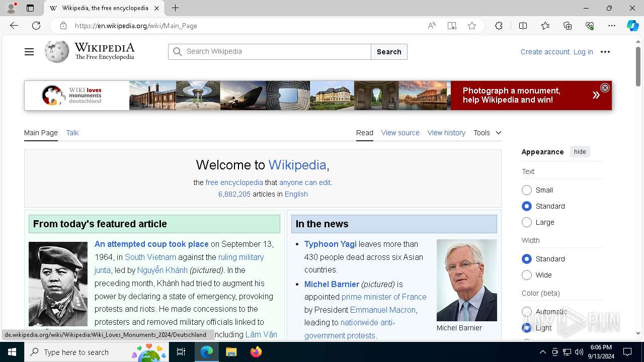Select the Read tab
The width and height of the screenshot is (644, 362).
click(365, 133)
